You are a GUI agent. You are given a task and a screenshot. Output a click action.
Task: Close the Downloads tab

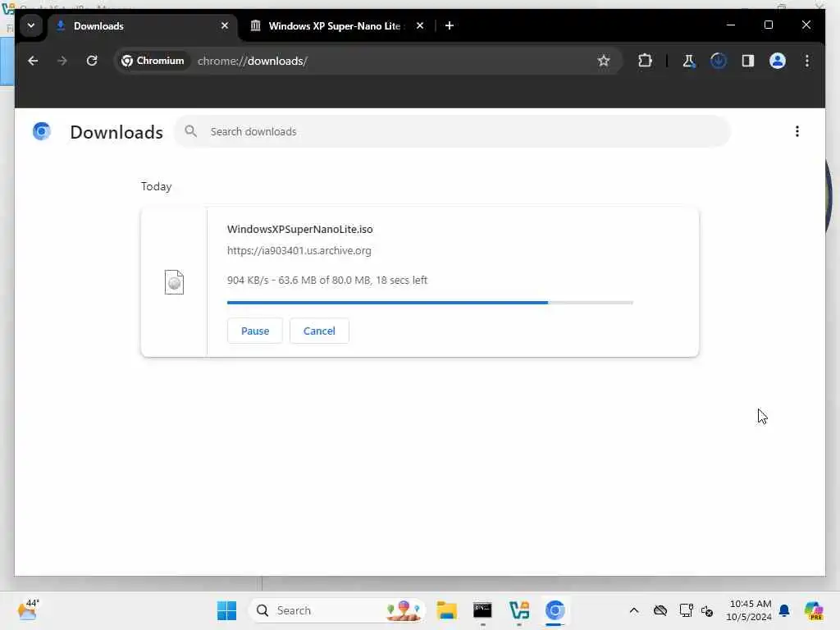[x=225, y=25]
